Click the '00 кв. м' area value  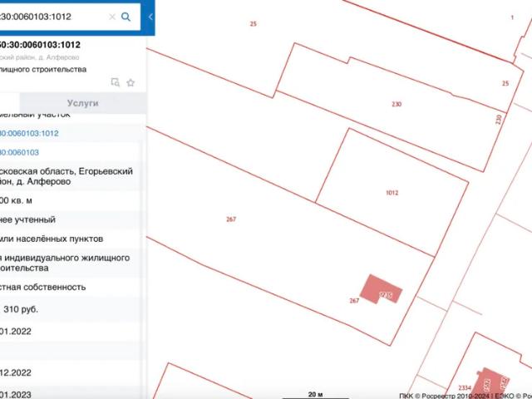point(16,200)
